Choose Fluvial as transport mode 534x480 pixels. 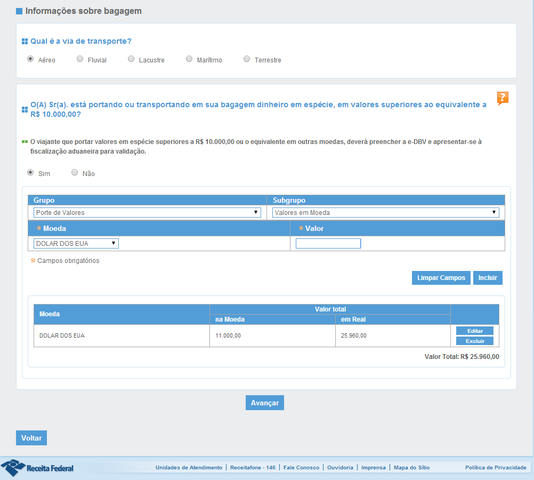pyautogui.click(x=80, y=59)
